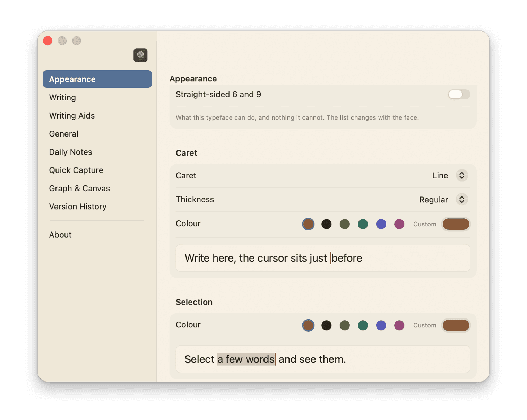
Task: Pick the black caret colour swatch
Action: tap(326, 224)
